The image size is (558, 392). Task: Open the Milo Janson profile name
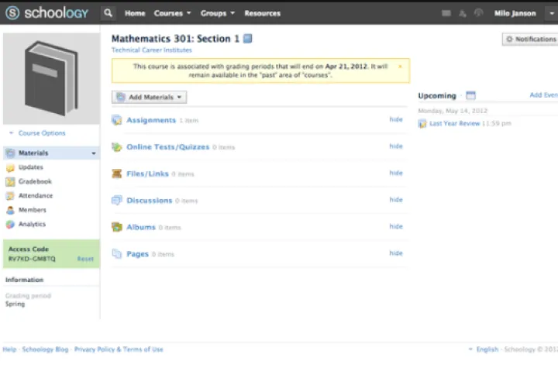[515, 13]
